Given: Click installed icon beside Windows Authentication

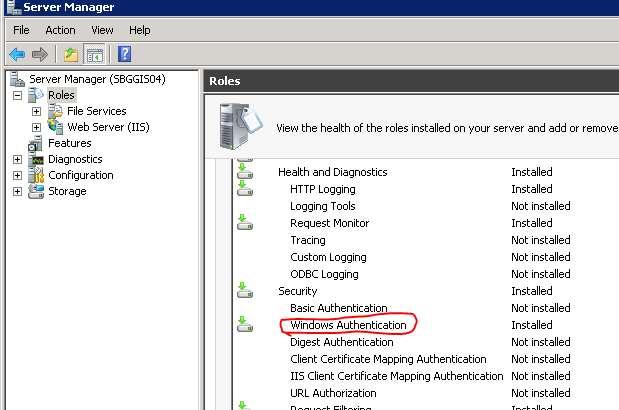Looking at the screenshot, I should (245, 324).
